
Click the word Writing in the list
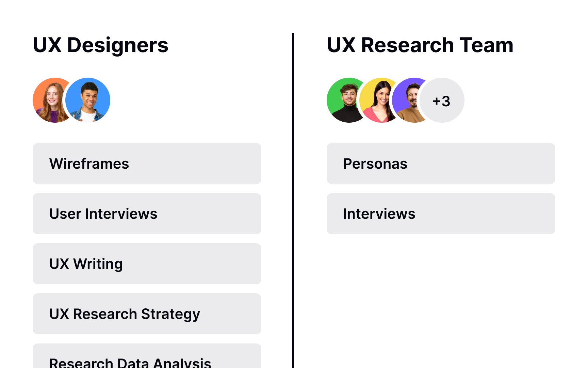coord(98,264)
